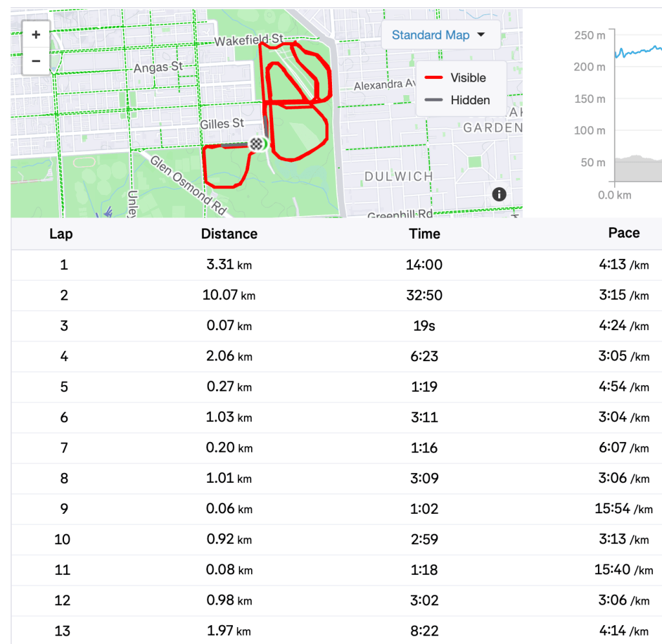Click the red Visible legend line
This screenshot has height=644, width=662.
tap(434, 78)
